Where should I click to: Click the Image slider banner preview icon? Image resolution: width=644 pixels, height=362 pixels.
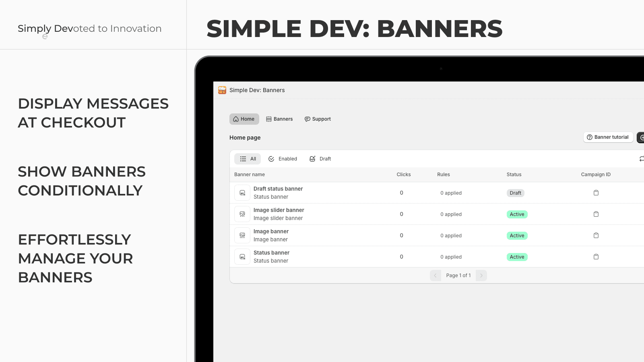[x=242, y=214]
